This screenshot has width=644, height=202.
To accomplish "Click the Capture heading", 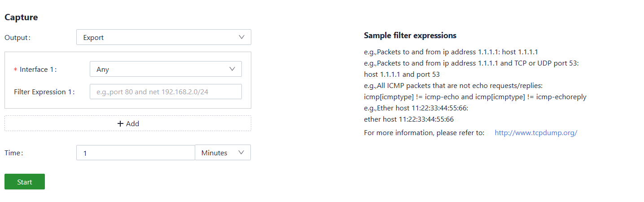I will [x=21, y=18].
